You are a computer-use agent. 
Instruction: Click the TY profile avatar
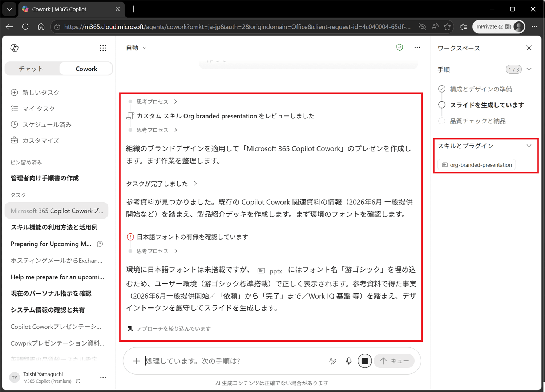pyautogui.click(x=15, y=377)
